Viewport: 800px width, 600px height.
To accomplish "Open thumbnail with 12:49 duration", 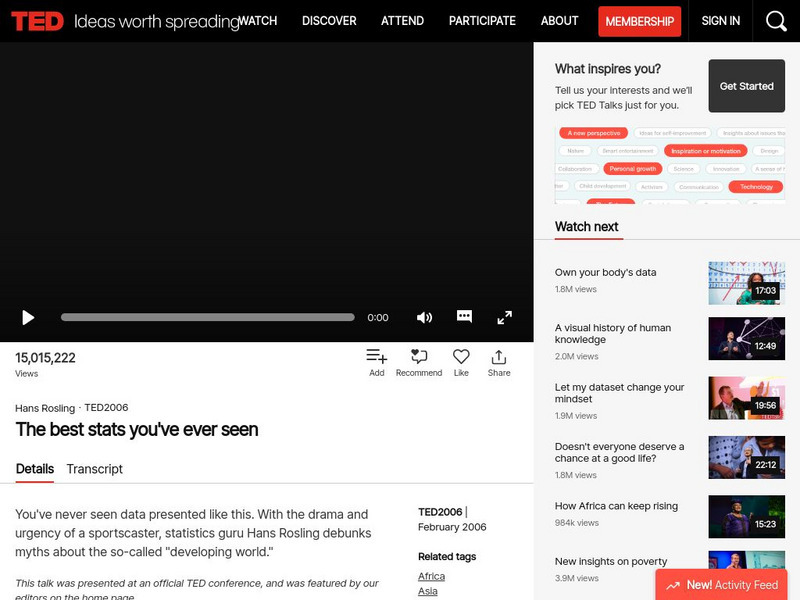I will pos(746,339).
